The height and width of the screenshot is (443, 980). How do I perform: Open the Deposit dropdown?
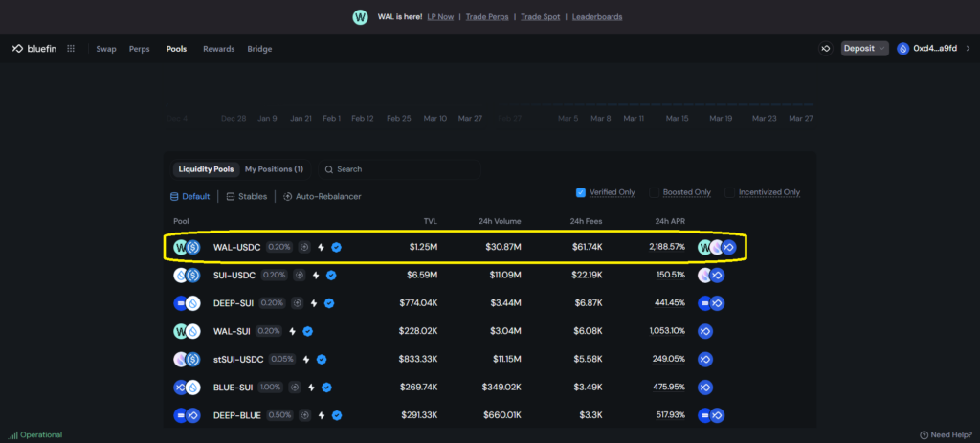(864, 49)
